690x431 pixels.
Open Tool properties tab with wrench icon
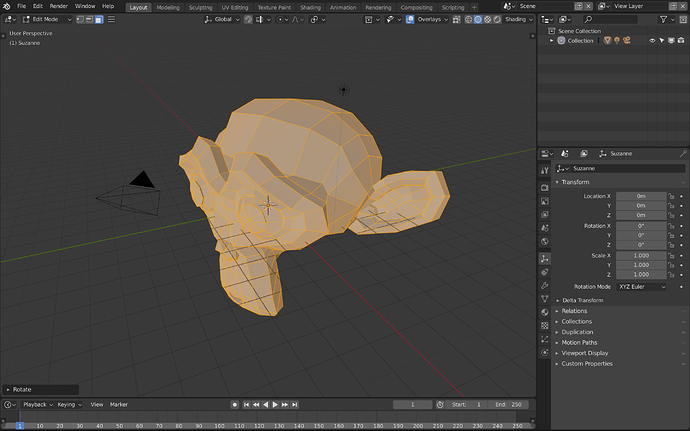(x=545, y=170)
